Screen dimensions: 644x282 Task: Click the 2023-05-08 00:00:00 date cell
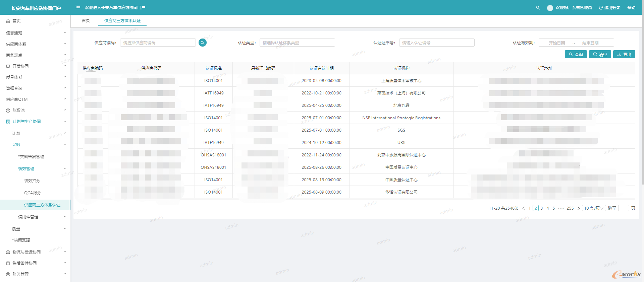click(322, 81)
